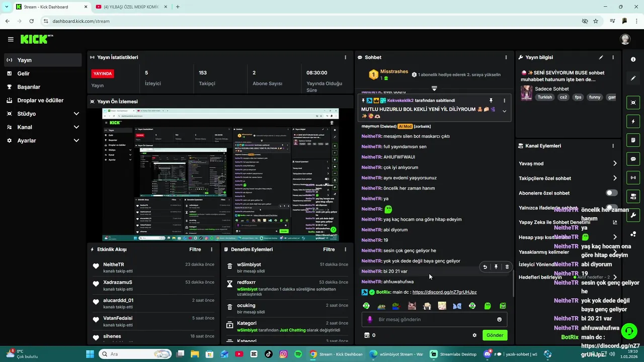This screenshot has height=362, width=644.
Task: Click Misstrashes username in gift leaderboard
Action: pyautogui.click(x=394, y=72)
